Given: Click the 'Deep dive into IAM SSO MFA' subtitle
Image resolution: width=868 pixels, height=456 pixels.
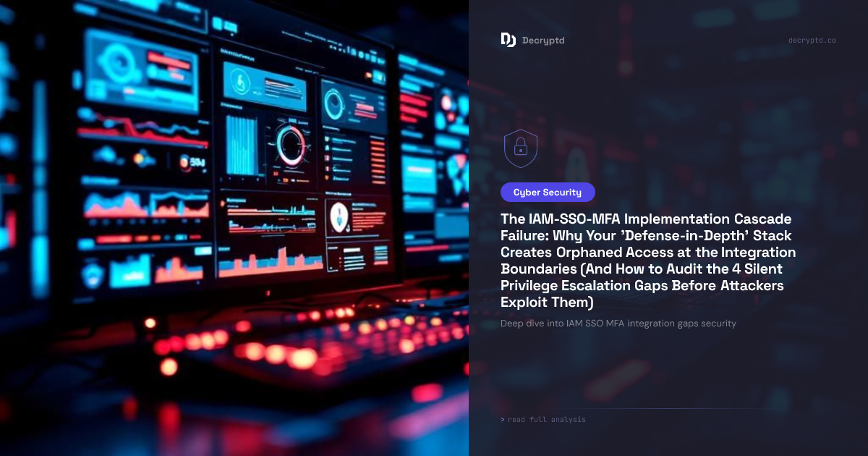Looking at the screenshot, I should pyautogui.click(x=618, y=324).
